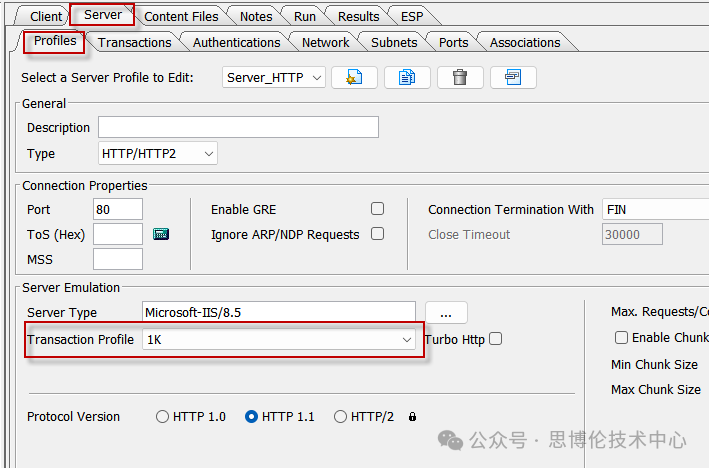The height and width of the screenshot is (468, 709).
Task: Click the HTTP/2 lock icon
Action: point(412,416)
